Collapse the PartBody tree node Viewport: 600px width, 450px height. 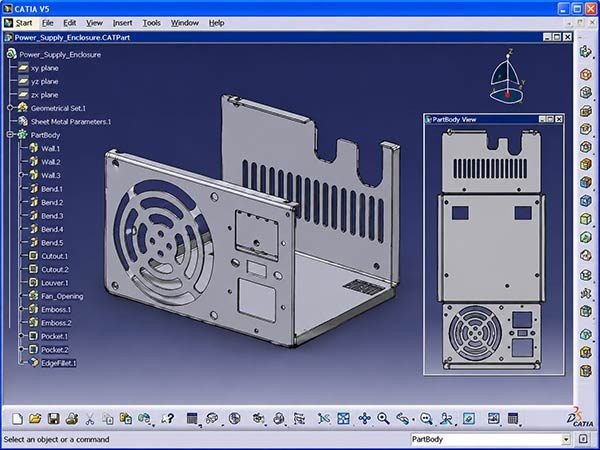coord(10,135)
